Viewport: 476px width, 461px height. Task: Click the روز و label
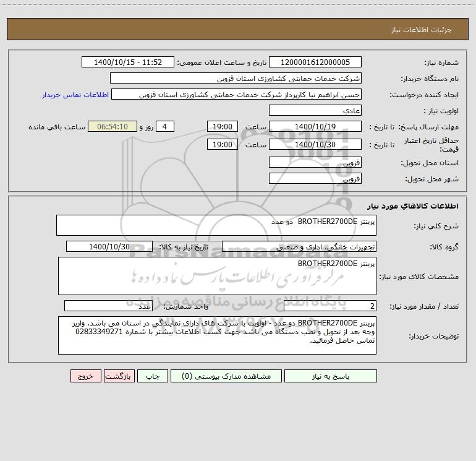[x=147, y=127]
